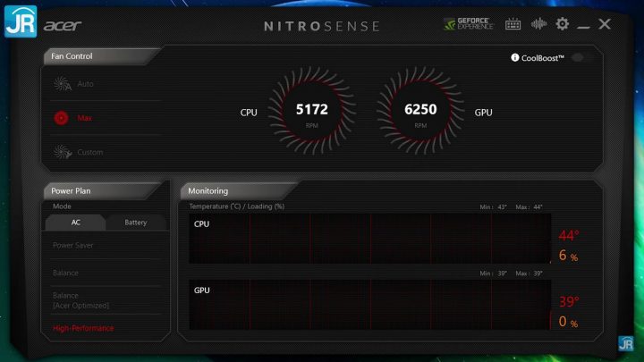
Task: Toggle the CoolBoost switch
Action: [582, 57]
